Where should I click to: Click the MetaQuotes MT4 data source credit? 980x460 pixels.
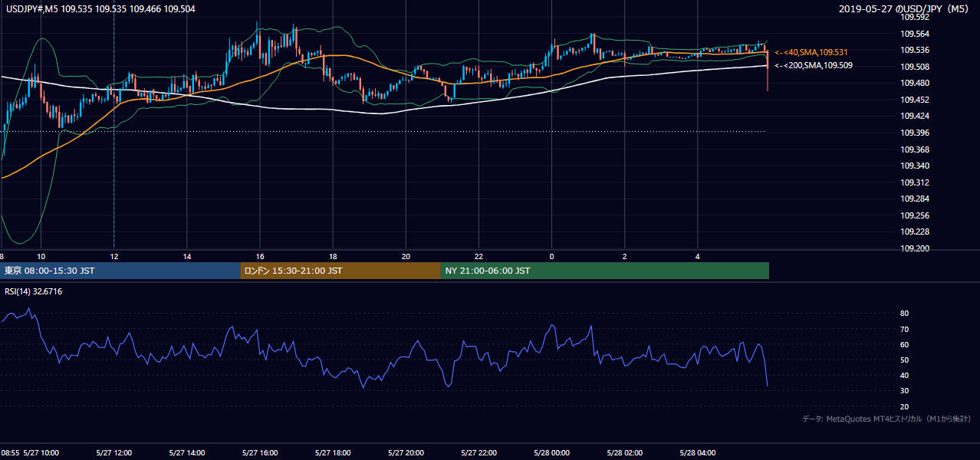coord(886,419)
